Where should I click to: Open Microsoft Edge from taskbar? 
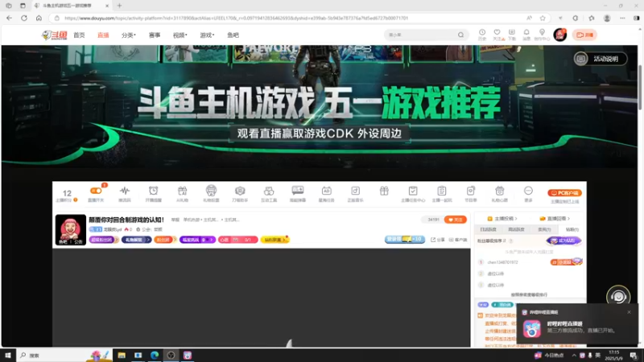click(155, 355)
